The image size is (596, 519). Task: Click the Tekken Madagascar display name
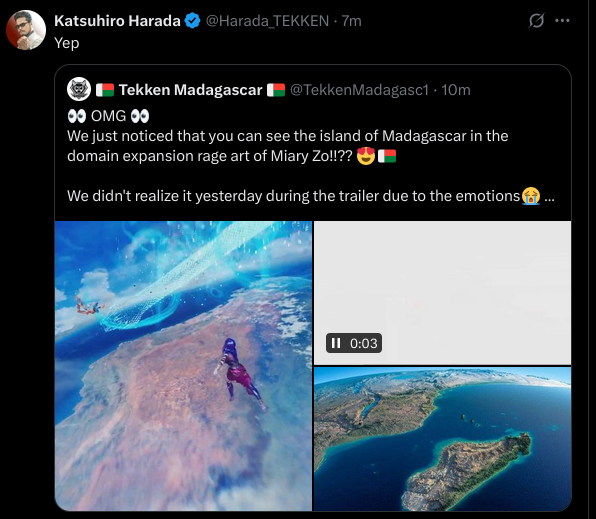tap(190, 90)
